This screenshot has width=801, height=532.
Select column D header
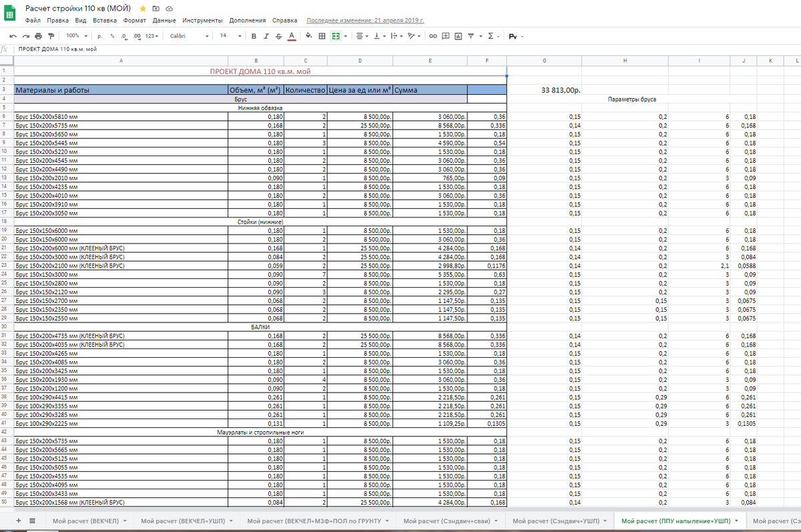[x=360, y=61]
